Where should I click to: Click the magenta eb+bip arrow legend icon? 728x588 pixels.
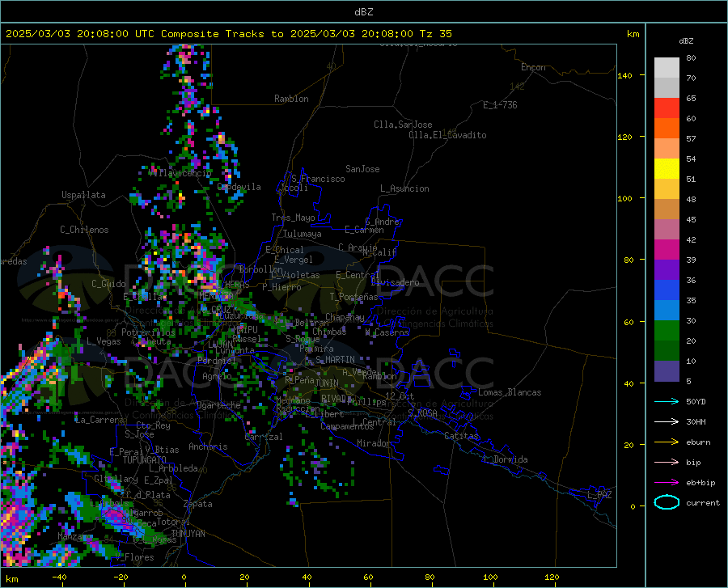tap(667, 482)
